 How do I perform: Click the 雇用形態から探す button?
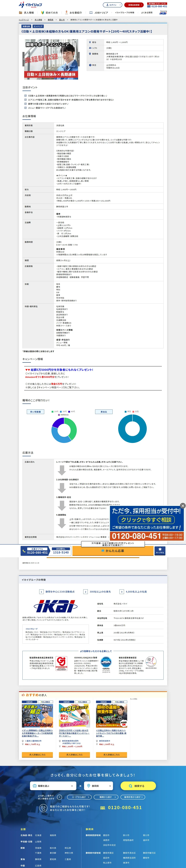133,797
